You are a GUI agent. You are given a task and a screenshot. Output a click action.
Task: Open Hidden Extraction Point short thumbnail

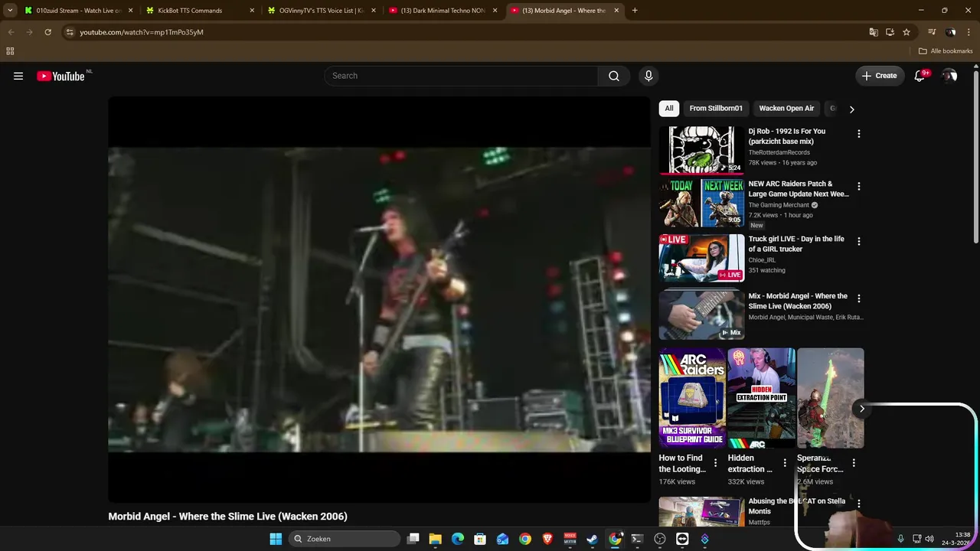[x=761, y=398]
